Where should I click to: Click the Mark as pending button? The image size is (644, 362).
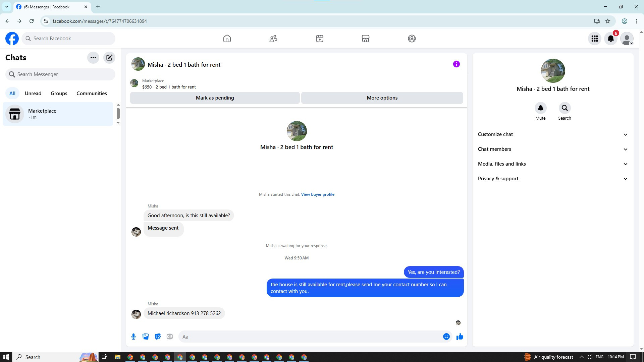(215, 98)
